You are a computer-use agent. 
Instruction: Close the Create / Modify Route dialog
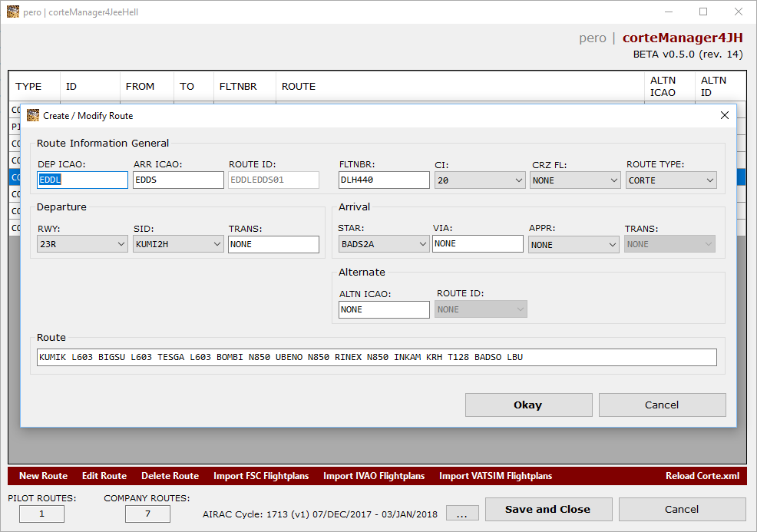click(x=725, y=115)
